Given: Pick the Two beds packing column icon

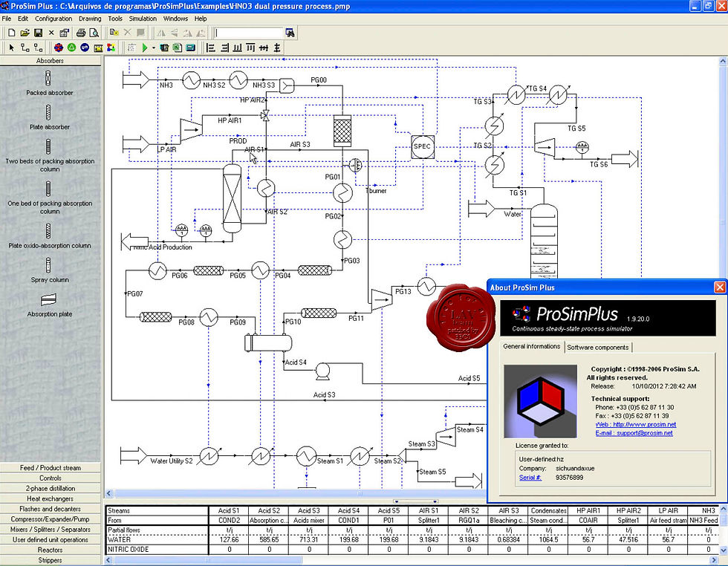Looking at the screenshot, I should tap(48, 147).
